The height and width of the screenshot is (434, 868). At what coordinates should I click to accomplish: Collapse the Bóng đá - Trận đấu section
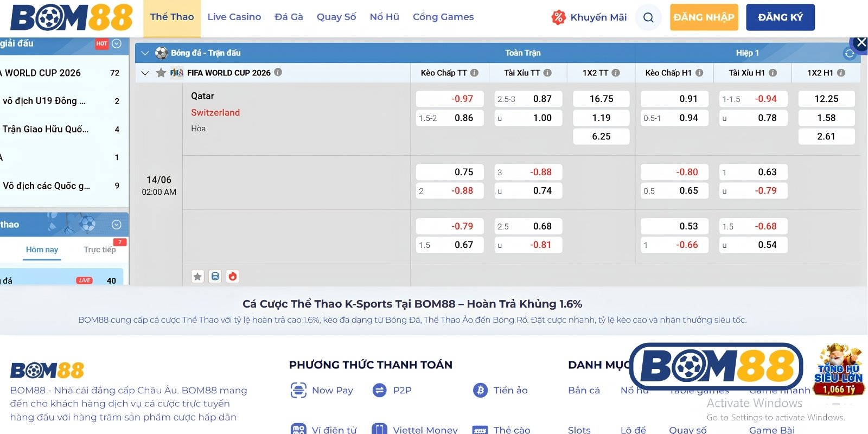144,53
